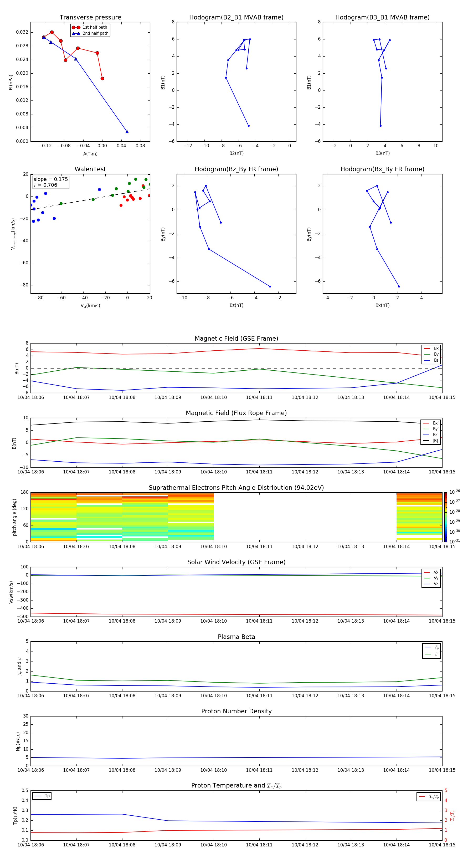The width and height of the screenshot is (473, 868).
Task: Click the 'B3(nT)' x-axis label
Action: 382,153
